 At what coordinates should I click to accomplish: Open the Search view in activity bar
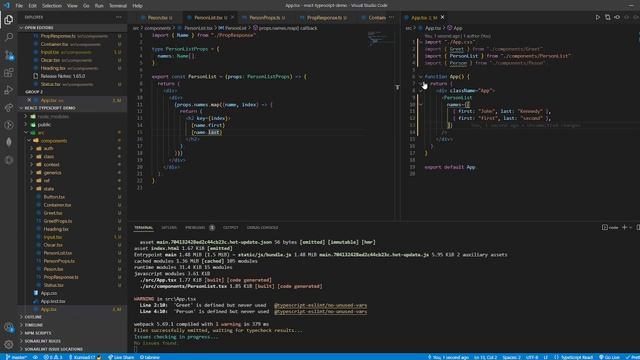pos(9,37)
